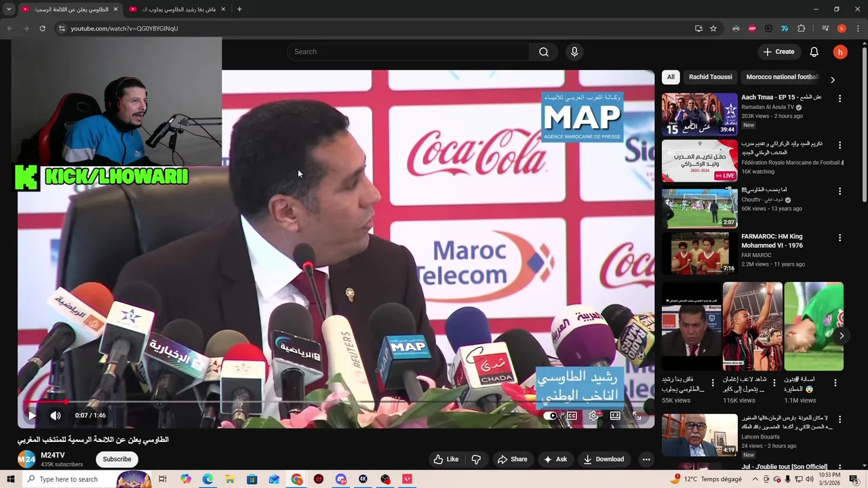Focus the YouTube Search input field

[x=408, y=52]
